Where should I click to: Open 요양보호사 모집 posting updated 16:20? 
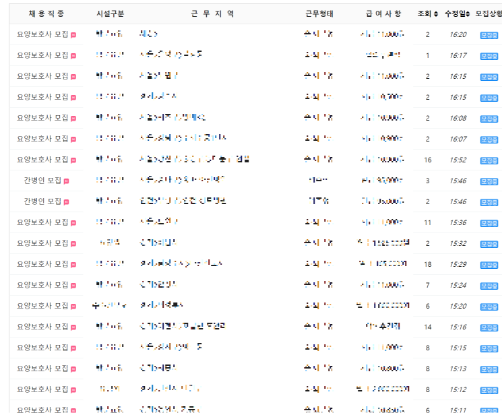click(x=43, y=34)
